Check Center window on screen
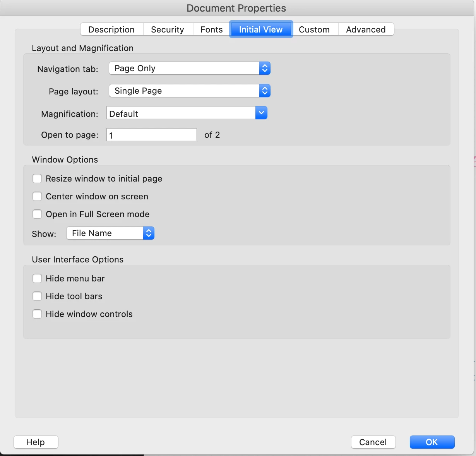 (37, 196)
